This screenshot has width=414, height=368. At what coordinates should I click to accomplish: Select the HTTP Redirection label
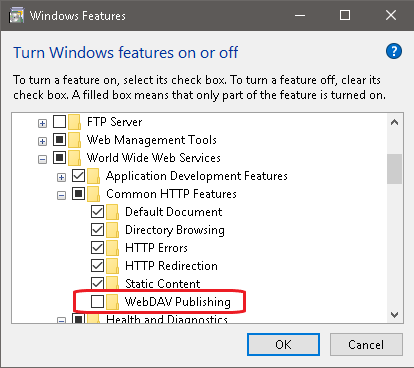[x=171, y=266]
